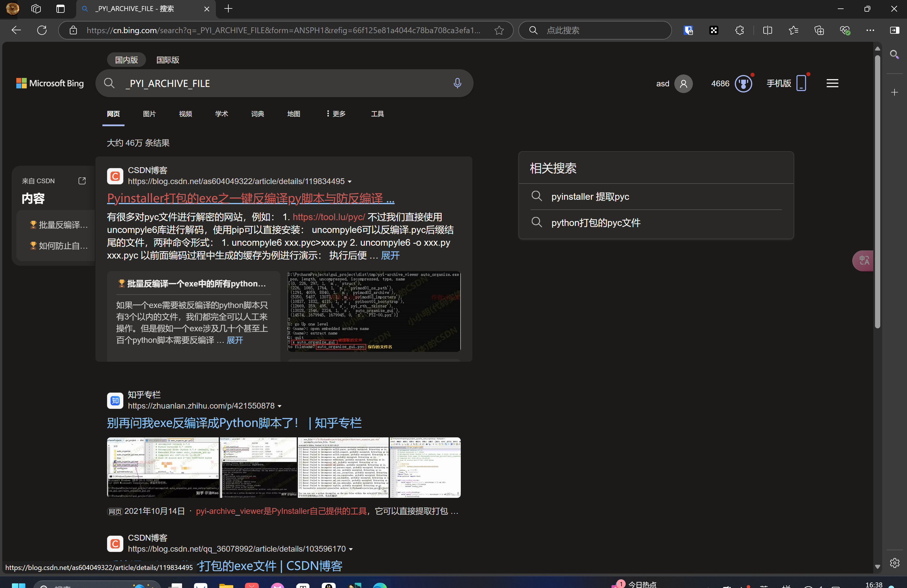
Task: Open 打包的exe文件 CSDN博客 result
Action: pyautogui.click(x=270, y=566)
